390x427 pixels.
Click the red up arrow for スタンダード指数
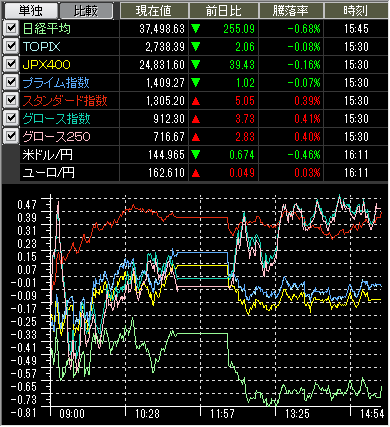click(196, 101)
